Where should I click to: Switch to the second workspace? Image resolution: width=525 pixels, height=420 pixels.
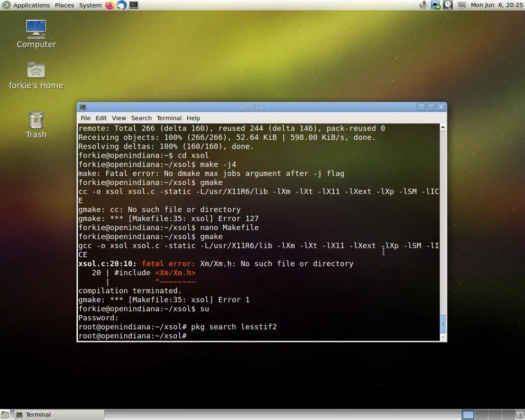pyautogui.click(x=481, y=415)
